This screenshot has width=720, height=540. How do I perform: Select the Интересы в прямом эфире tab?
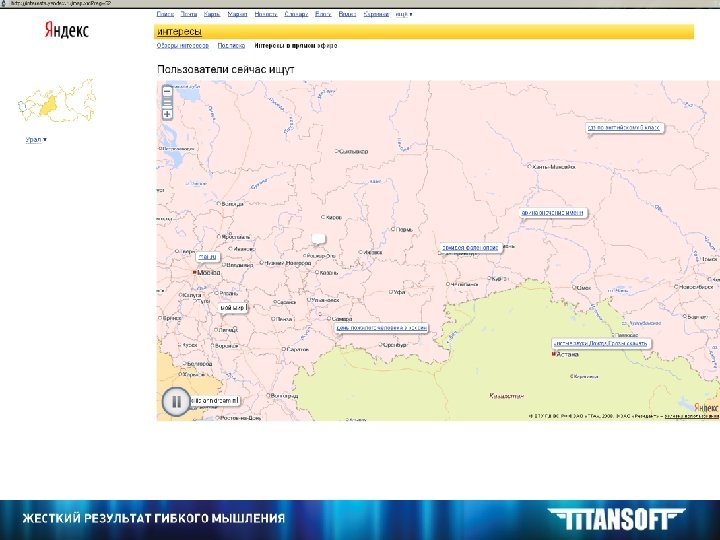coord(296,45)
